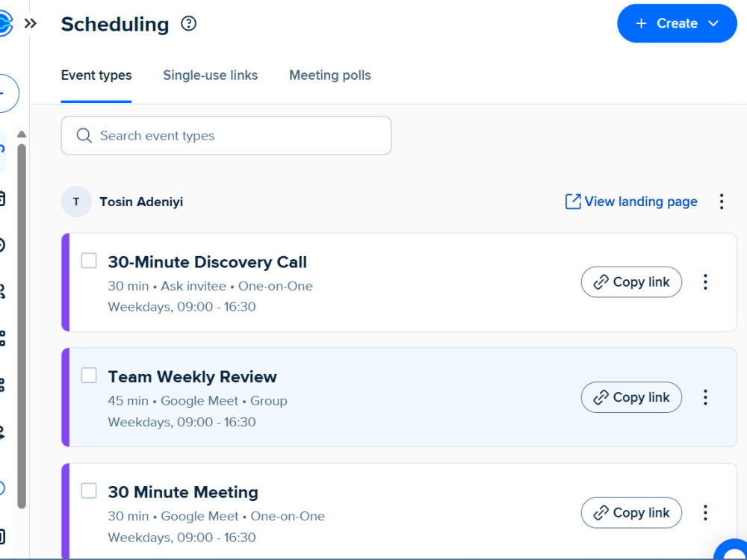Image resolution: width=747 pixels, height=560 pixels.
Task: Click the sidebar vertical scrollbar
Action: pos(22,326)
